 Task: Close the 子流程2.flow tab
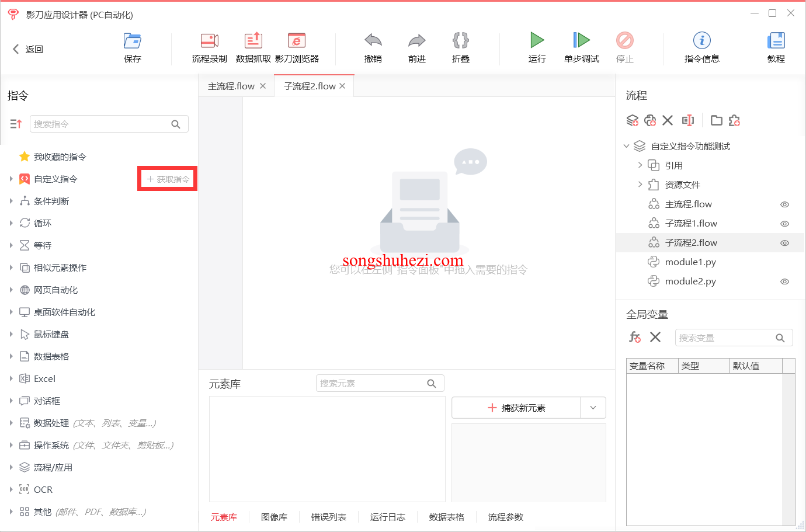342,86
